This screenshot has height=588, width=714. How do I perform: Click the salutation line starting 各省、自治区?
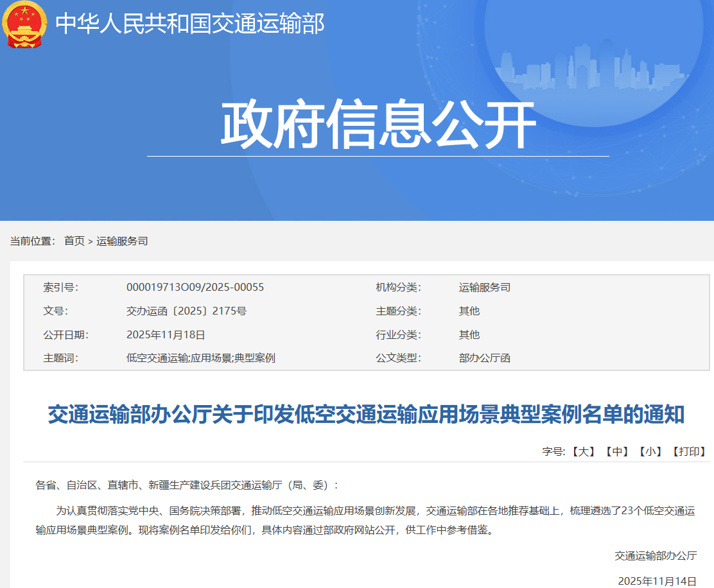187,485
